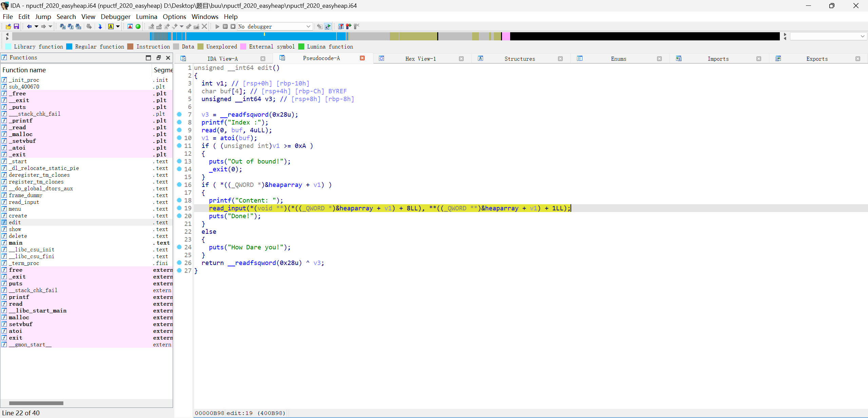Screen dimensions: 868x418
Task: Open the Lumina menu
Action: click(x=147, y=17)
